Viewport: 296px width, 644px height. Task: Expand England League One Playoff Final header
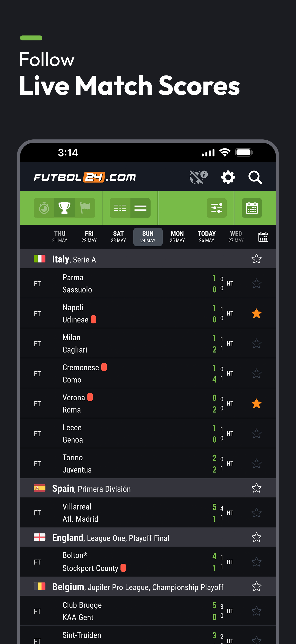pyautogui.click(x=148, y=537)
